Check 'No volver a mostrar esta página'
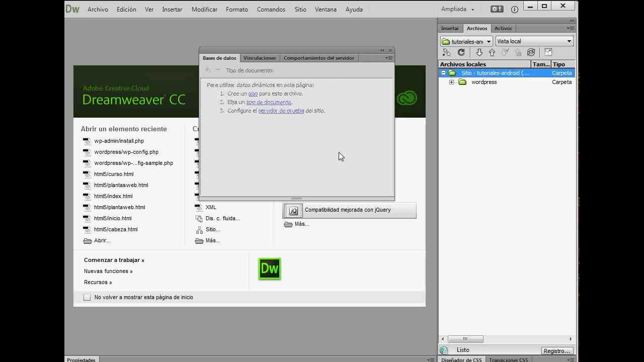This screenshot has width=644, height=362. 87,297
